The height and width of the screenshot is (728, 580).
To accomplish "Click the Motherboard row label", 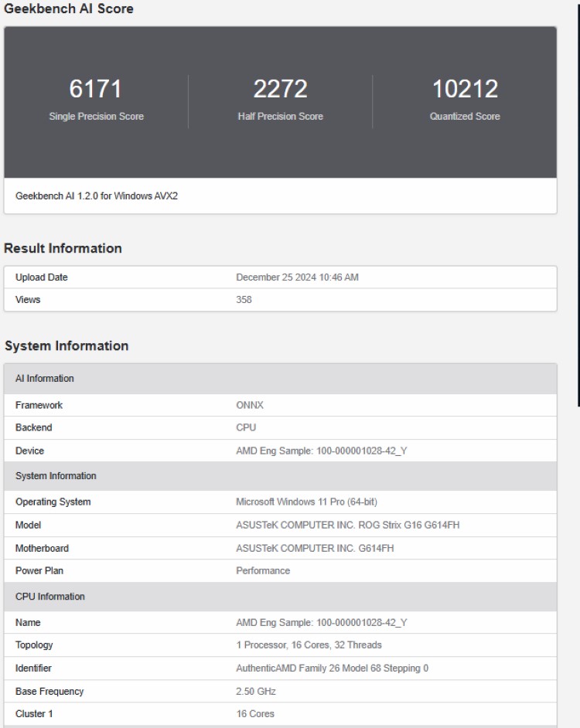I will point(42,549).
